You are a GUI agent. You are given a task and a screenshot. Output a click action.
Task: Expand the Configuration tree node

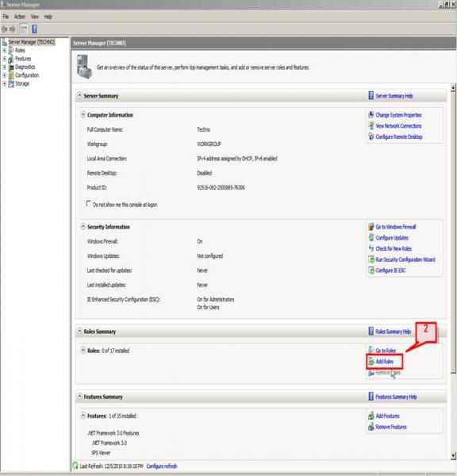point(5,75)
